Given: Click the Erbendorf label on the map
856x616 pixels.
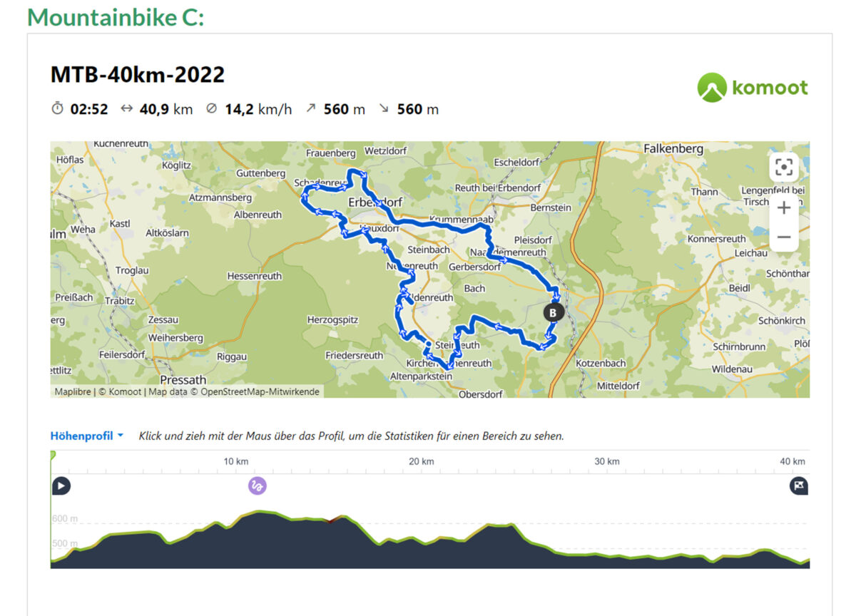Looking at the screenshot, I should pos(374,202).
